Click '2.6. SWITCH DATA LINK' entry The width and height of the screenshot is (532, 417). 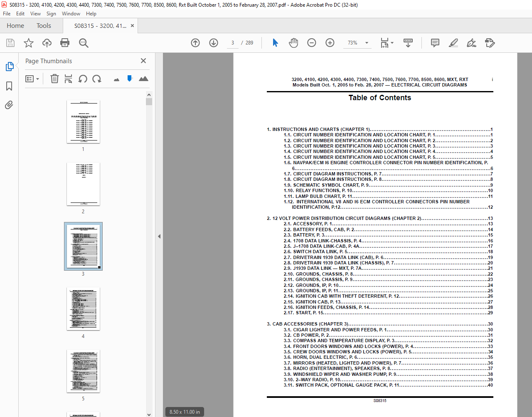388,252
